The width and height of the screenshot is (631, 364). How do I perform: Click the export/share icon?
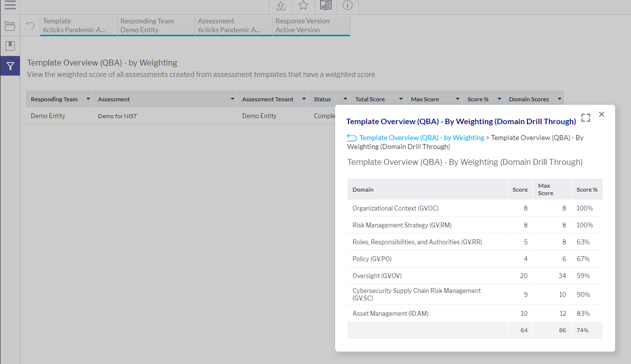280,6
